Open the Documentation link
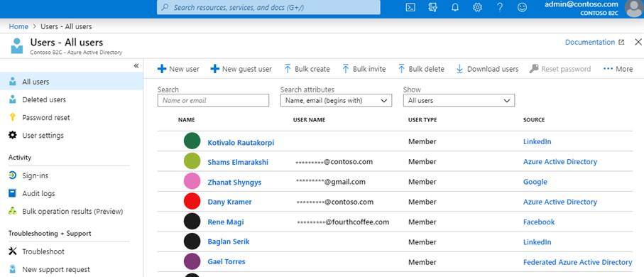 [x=594, y=42]
